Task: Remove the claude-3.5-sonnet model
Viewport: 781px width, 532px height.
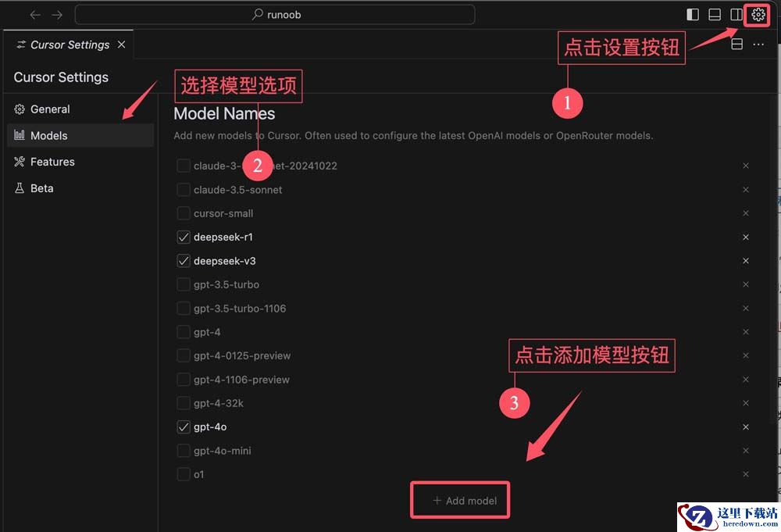Action: tap(746, 189)
